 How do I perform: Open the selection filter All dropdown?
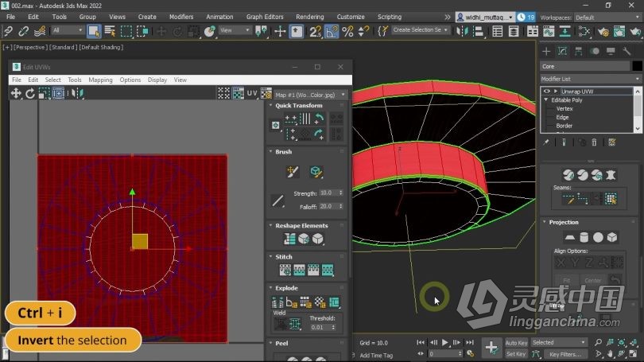(68, 30)
